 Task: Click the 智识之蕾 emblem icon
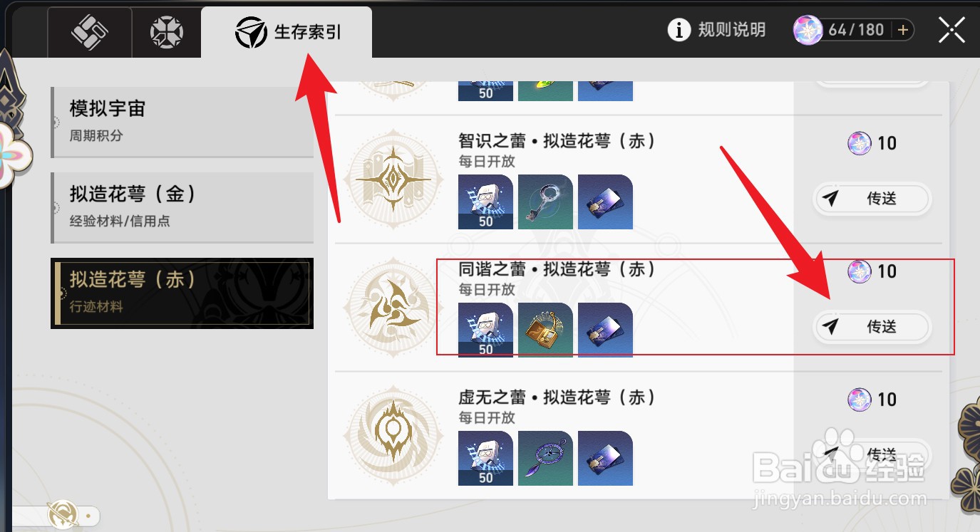(x=393, y=179)
